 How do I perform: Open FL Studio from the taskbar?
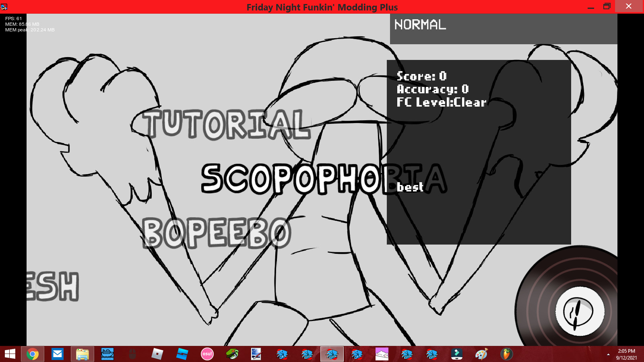point(507,354)
